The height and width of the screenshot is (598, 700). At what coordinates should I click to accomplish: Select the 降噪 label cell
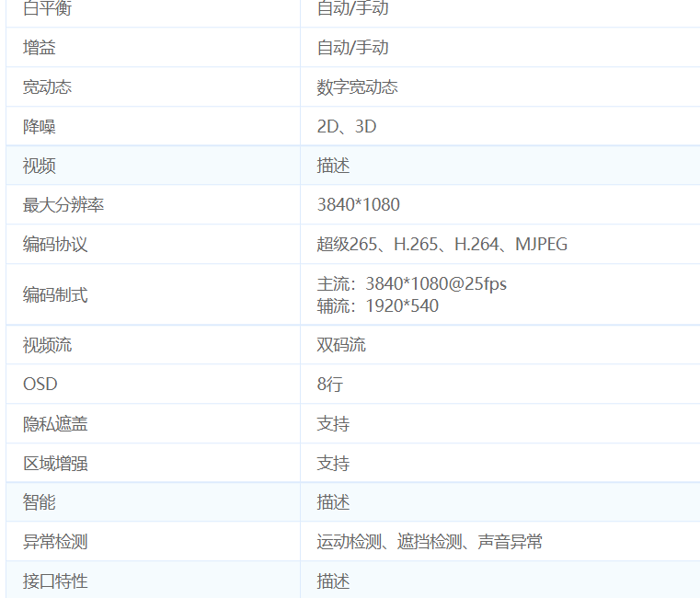39,127
